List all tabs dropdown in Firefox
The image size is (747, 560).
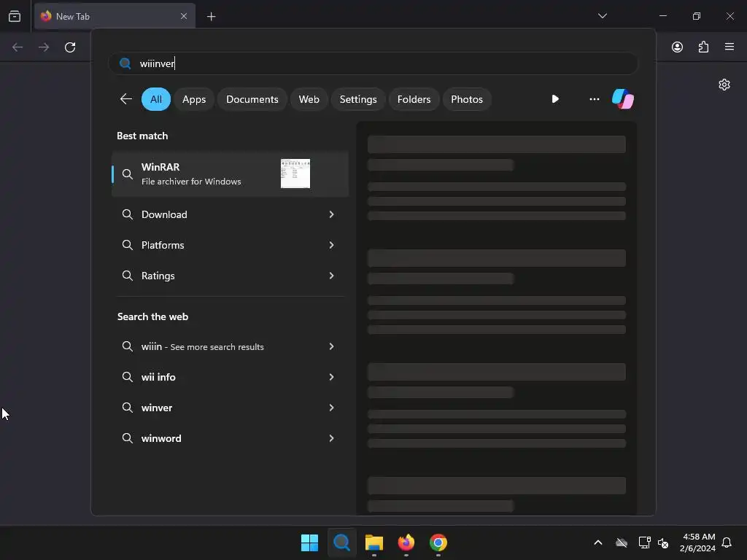(602, 16)
